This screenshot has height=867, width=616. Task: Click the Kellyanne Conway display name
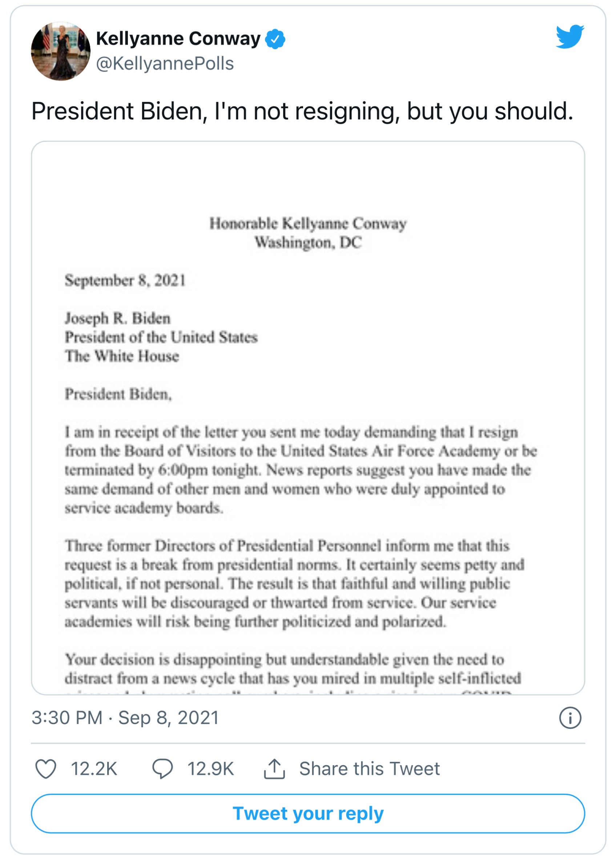pos(178,39)
